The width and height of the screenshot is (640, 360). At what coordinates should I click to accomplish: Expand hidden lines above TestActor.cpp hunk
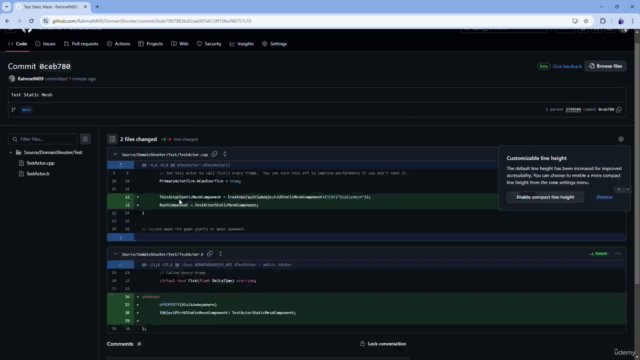120,165
